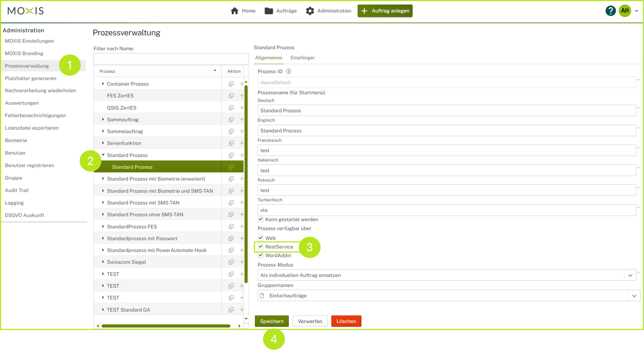Expand the Sammauftrag tree node
The width and height of the screenshot is (644, 354).
103,119
